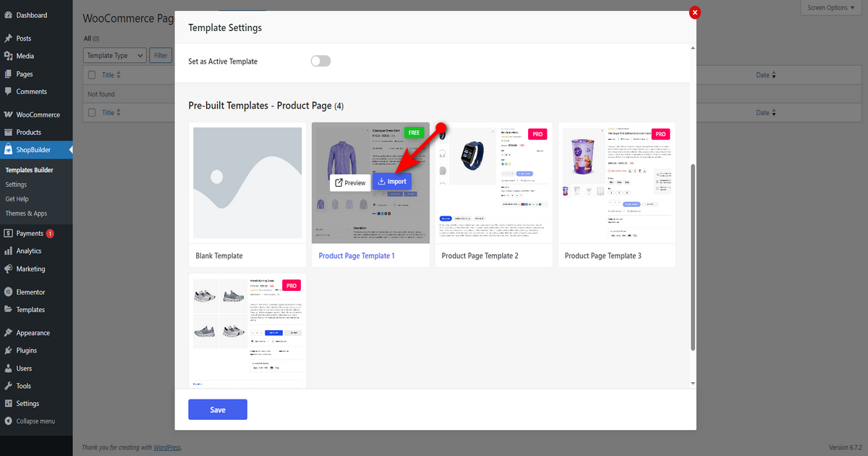Viewport: 868px width, 456px height.
Task: Click Product Page Template 1 title link
Action: 357,256
